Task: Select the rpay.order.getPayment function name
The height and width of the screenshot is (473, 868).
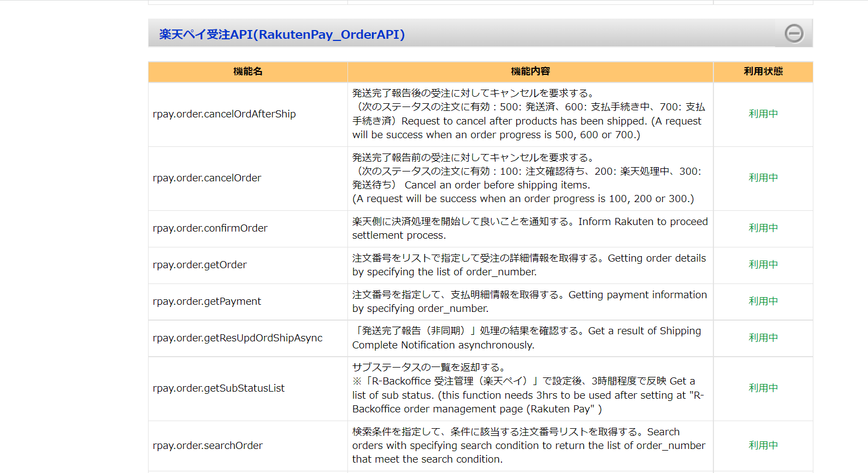Action: (x=207, y=301)
